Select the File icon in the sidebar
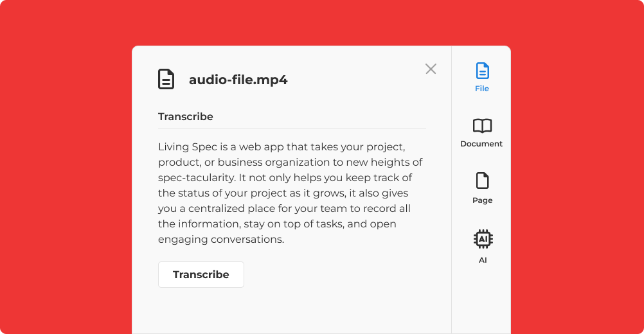 coord(482,71)
